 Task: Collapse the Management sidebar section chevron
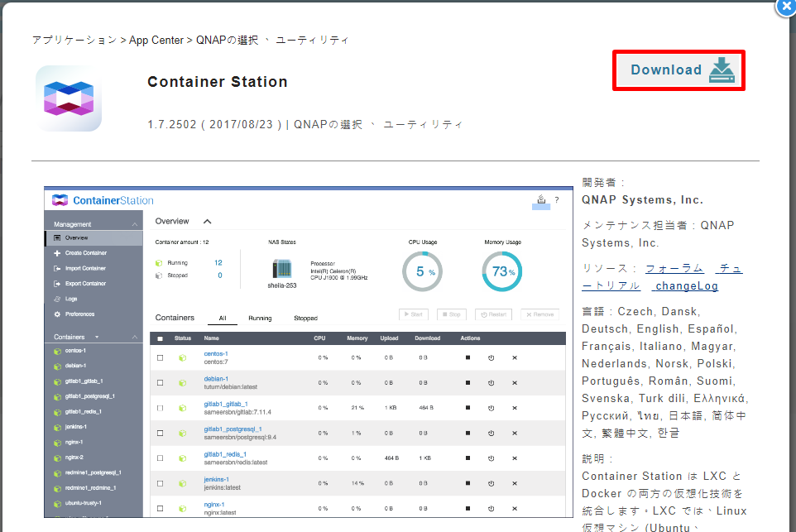tap(135, 224)
